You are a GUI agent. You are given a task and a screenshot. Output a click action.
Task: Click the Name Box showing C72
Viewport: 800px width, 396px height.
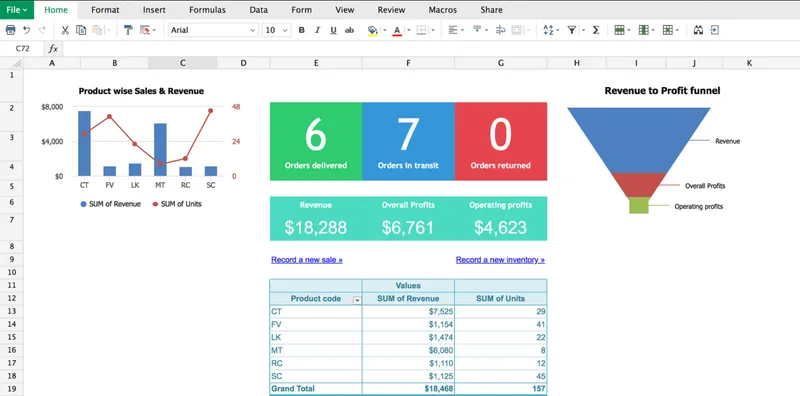click(x=22, y=49)
